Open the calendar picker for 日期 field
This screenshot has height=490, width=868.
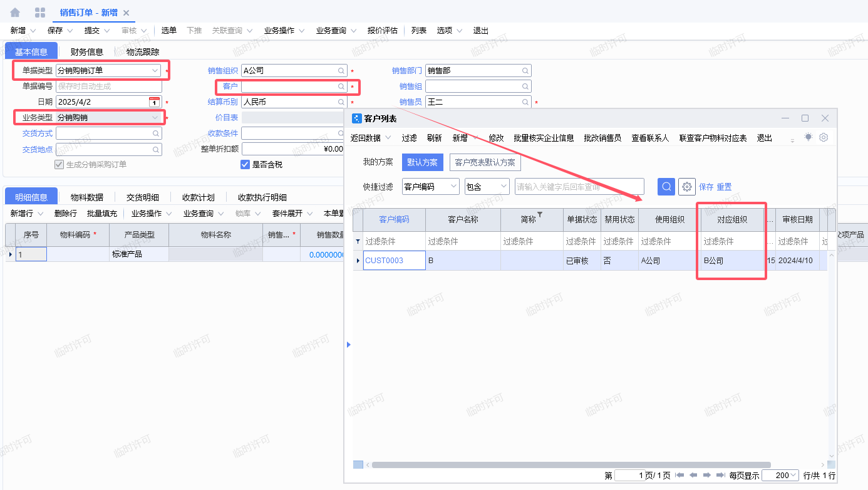[x=154, y=102]
